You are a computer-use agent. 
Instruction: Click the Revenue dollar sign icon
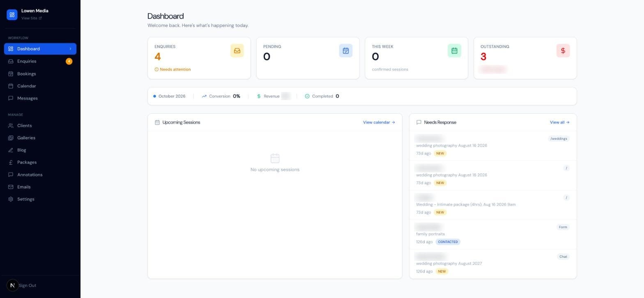click(259, 96)
